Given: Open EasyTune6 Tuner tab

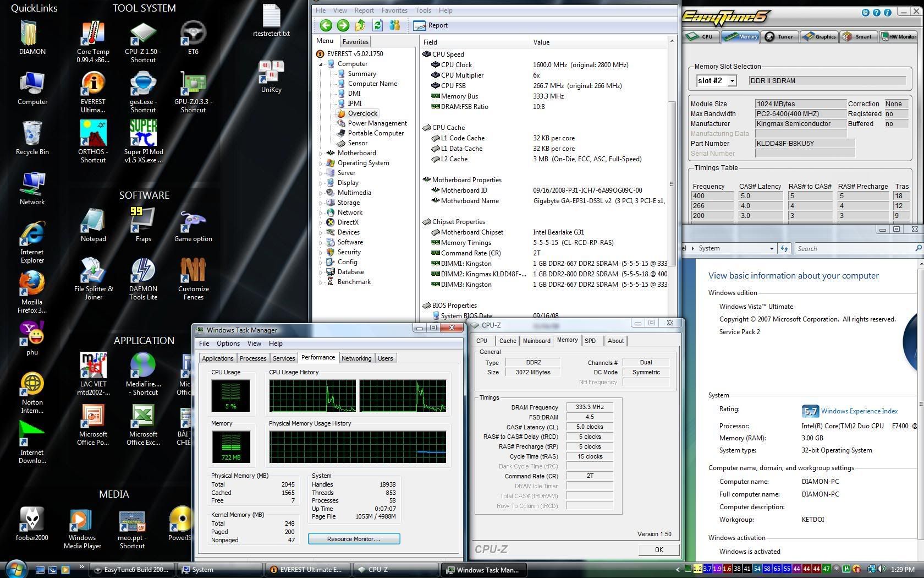Looking at the screenshot, I should tap(779, 36).
